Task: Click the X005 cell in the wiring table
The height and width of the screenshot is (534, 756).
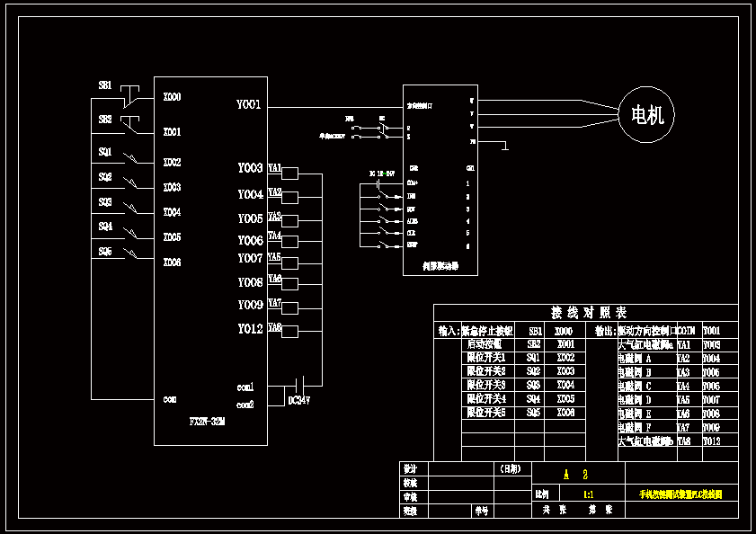Action: click(565, 399)
